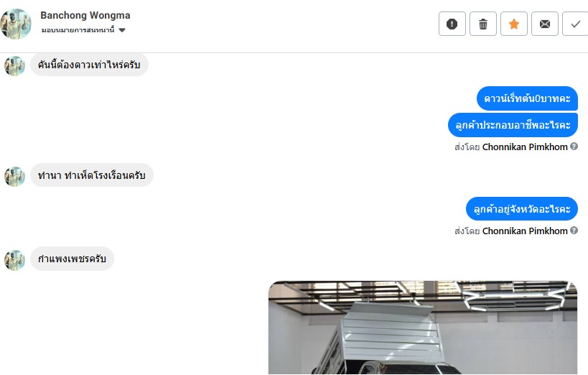Select the ลูกค้าอยู่จังหวัดอะไรคะ message bubble
The height and width of the screenshot is (375, 588).
coord(522,209)
